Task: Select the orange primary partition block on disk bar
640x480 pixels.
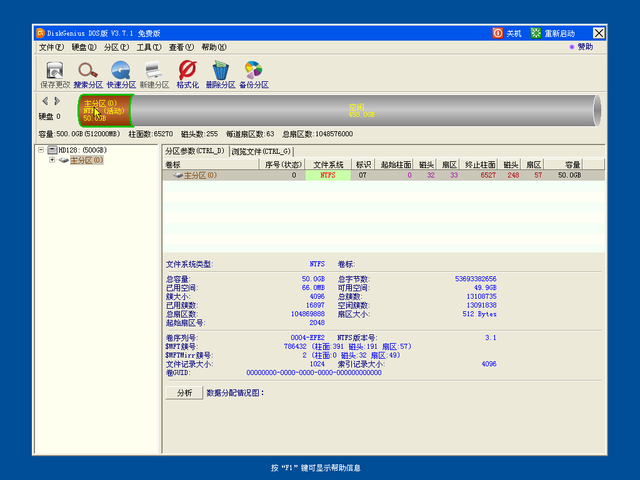Action: coord(106,111)
